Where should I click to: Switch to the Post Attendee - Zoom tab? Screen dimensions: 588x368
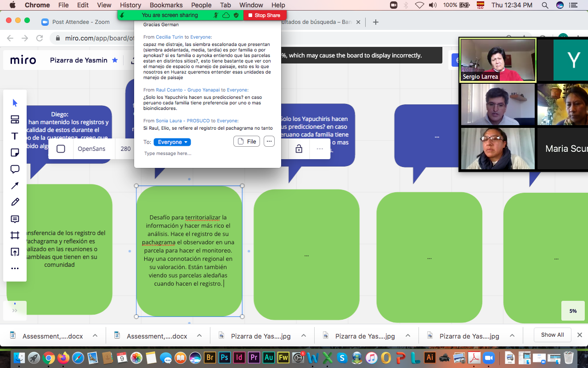click(81, 22)
